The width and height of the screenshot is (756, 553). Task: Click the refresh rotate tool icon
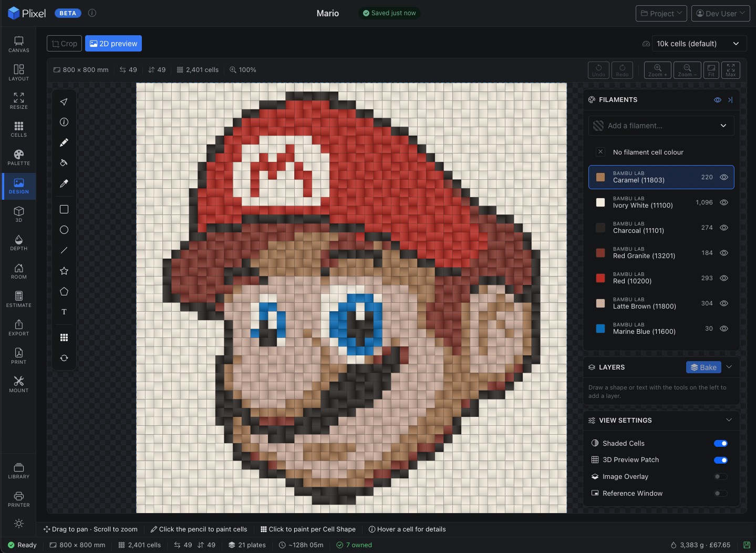(64, 358)
